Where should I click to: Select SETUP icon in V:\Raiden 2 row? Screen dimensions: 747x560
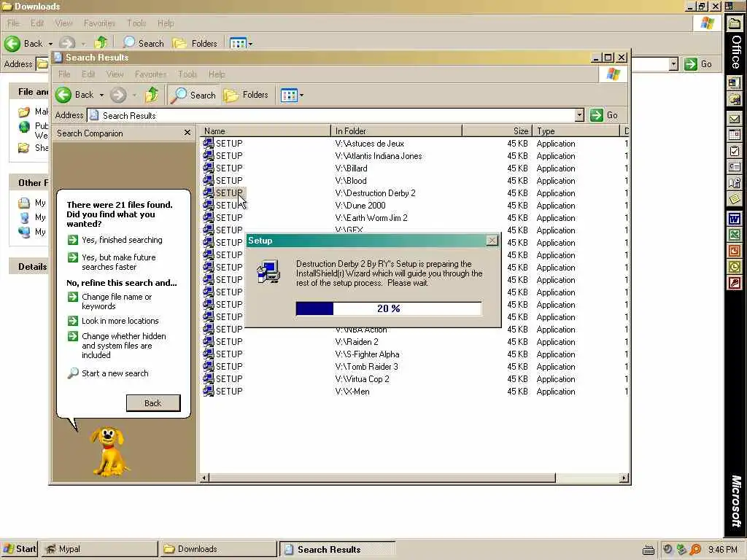pos(208,341)
